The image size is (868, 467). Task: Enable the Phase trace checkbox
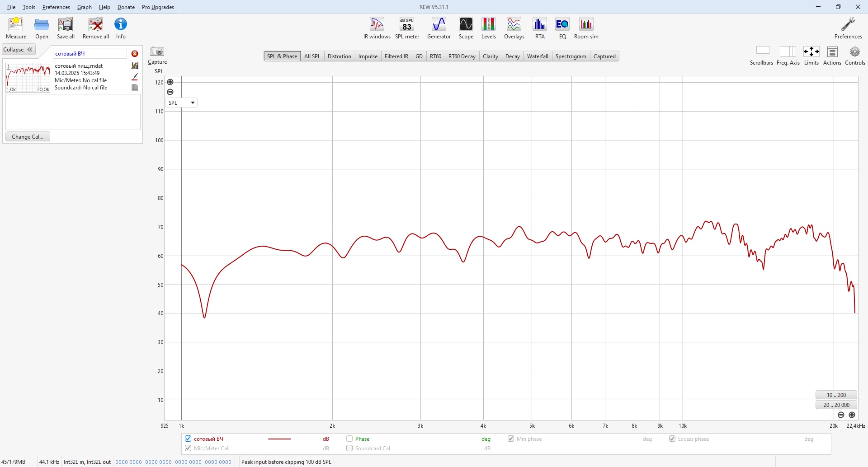coord(349,439)
